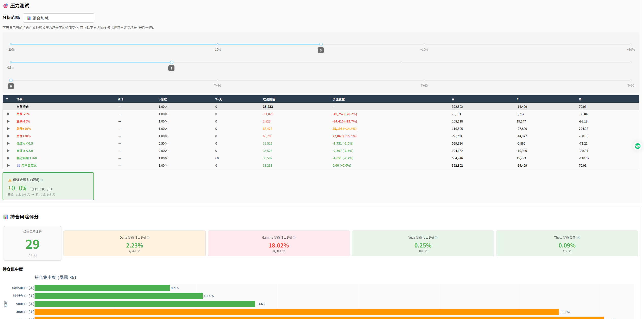The width and height of the screenshot is (644, 319).
Task: Expand the 急涨+20% scenario row
Action: [8, 136]
